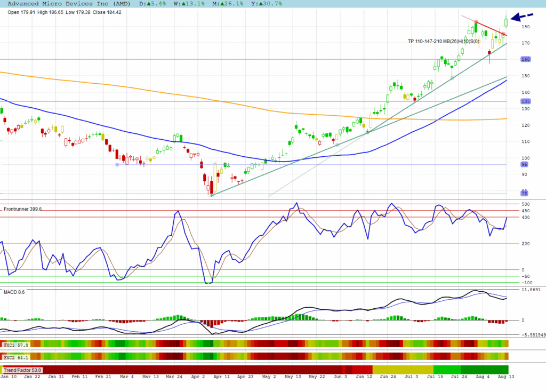Screen dimensions: 546x392
Task: Select the monthly change M:26.1% value
Action: coord(228,4)
